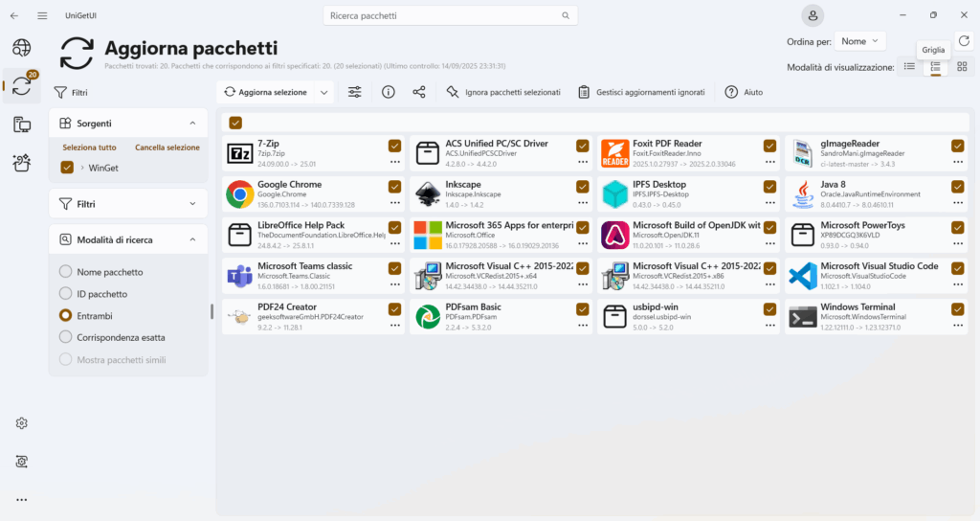The image size is (980, 521).
Task: Open the software updates icon with 20 badge
Action: (x=22, y=85)
